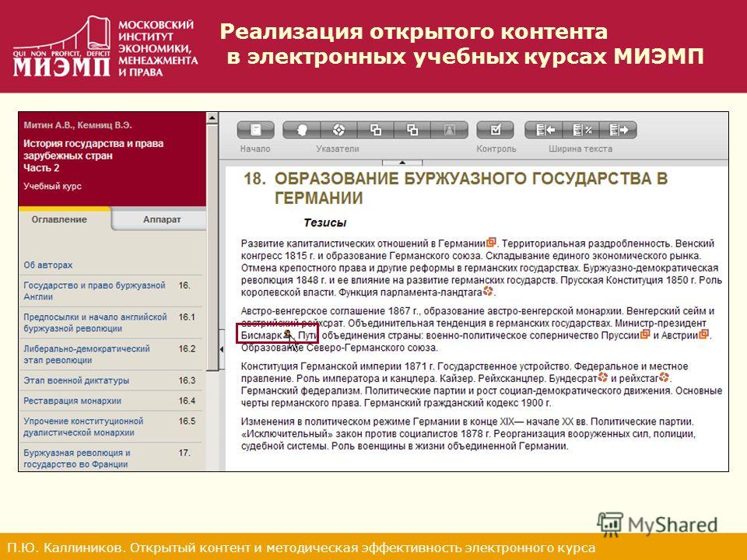Screen dimensions: 747x560
Task: Click the Ширина текста toolbar label
Action: pyautogui.click(x=580, y=149)
